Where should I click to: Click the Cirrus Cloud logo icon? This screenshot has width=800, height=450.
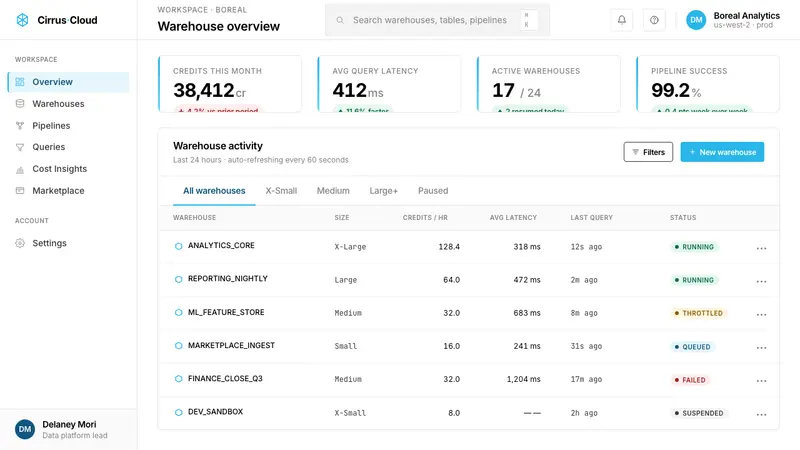click(x=22, y=20)
